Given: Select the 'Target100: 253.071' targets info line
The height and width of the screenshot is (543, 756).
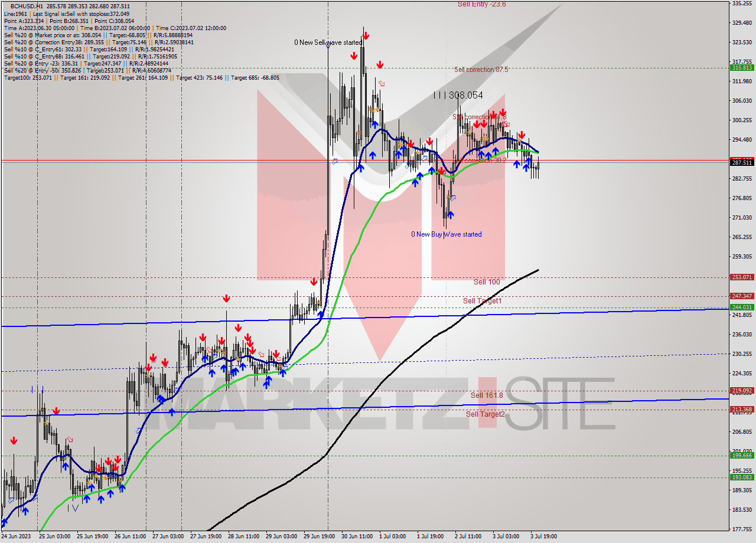Looking at the screenshot, I should click(x=142, y=77).
